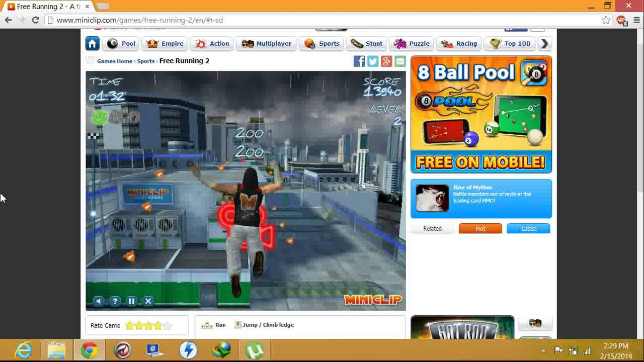Open the network signal tray icon
The image size is (644, 362).
tap(587, 350)
